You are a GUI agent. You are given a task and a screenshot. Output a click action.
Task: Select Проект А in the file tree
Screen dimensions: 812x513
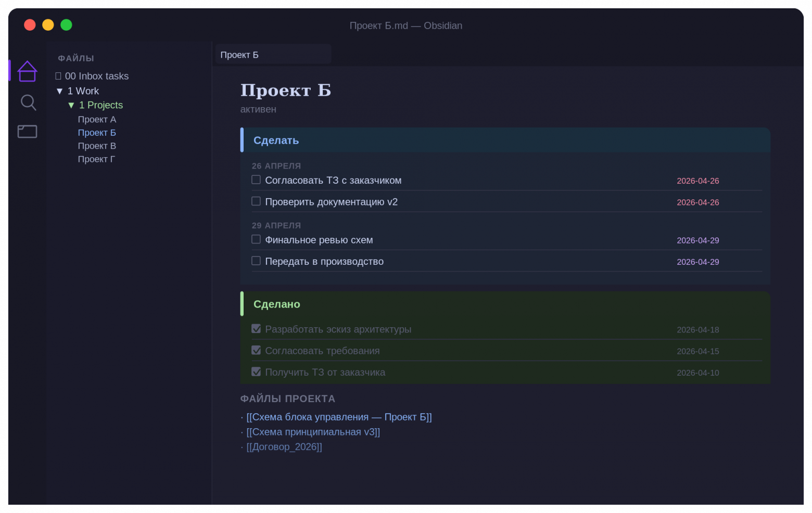pyautogui.click(x=97, y=119)
